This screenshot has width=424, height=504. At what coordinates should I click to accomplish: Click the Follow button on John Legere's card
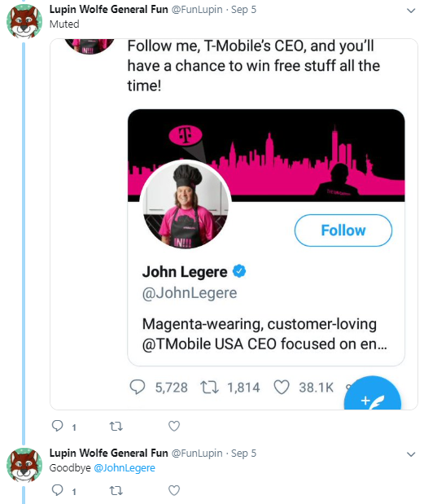(x=343, y=230)
